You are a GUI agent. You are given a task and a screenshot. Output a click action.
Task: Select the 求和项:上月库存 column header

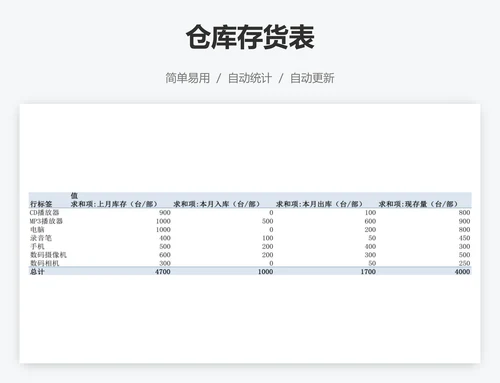114,204
